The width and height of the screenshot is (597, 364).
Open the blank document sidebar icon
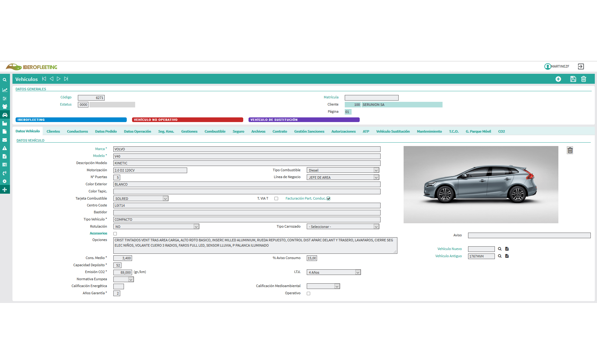point(5,131)
